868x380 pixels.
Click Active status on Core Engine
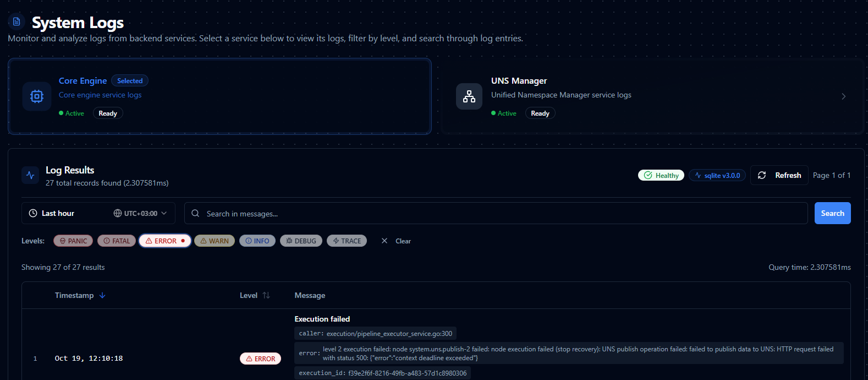tap(72, 113)
